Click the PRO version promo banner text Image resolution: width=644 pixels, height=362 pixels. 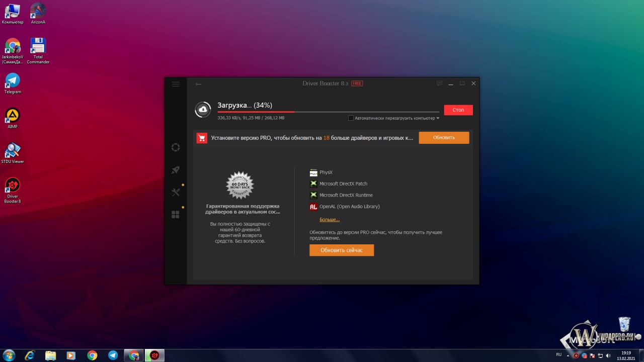click(x=312, y=137)
